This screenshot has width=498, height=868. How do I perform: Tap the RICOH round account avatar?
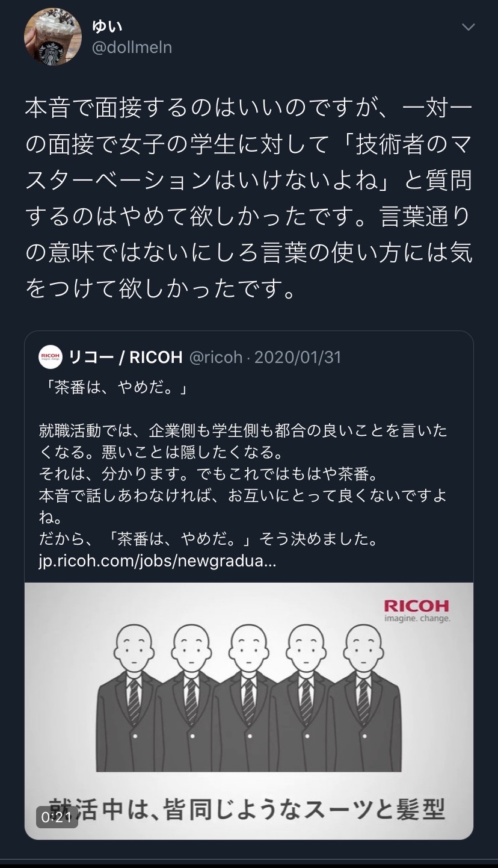51,357
